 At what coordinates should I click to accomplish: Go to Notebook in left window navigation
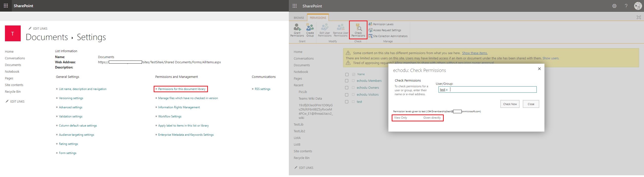[x=12, y=72]
